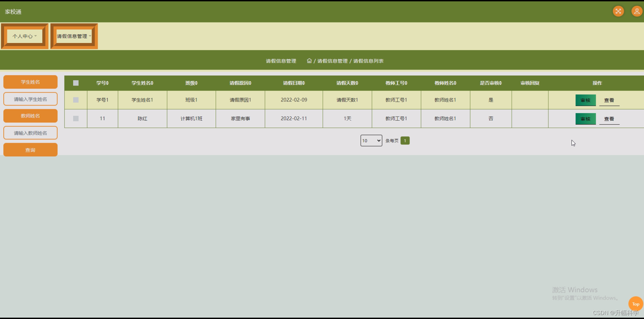Click the 审核 button on 陈红's row
The width and height of the screenshot is (644, 319).
point(585,119)
